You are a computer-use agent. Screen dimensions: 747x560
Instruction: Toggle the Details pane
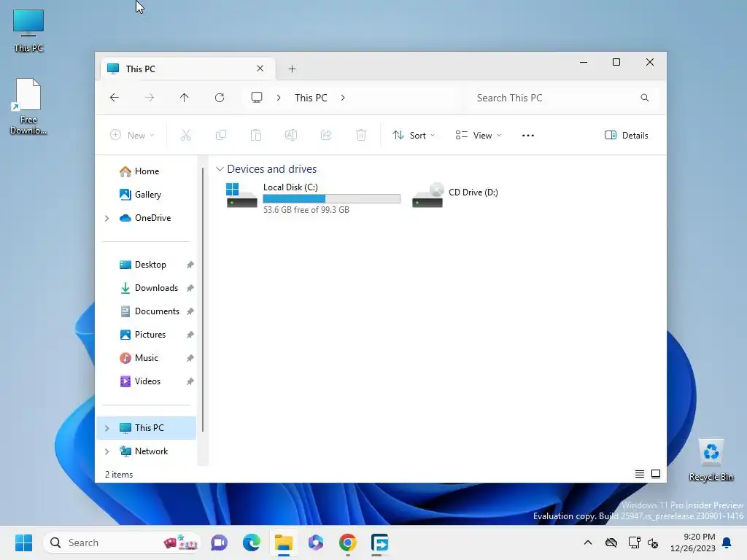[626, 135]
